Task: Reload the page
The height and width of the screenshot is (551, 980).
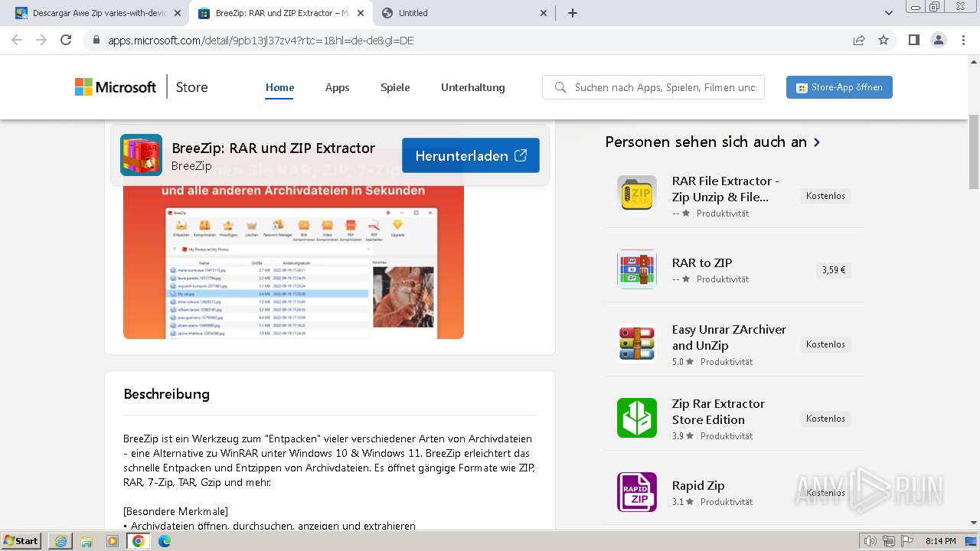Action: 66,40
